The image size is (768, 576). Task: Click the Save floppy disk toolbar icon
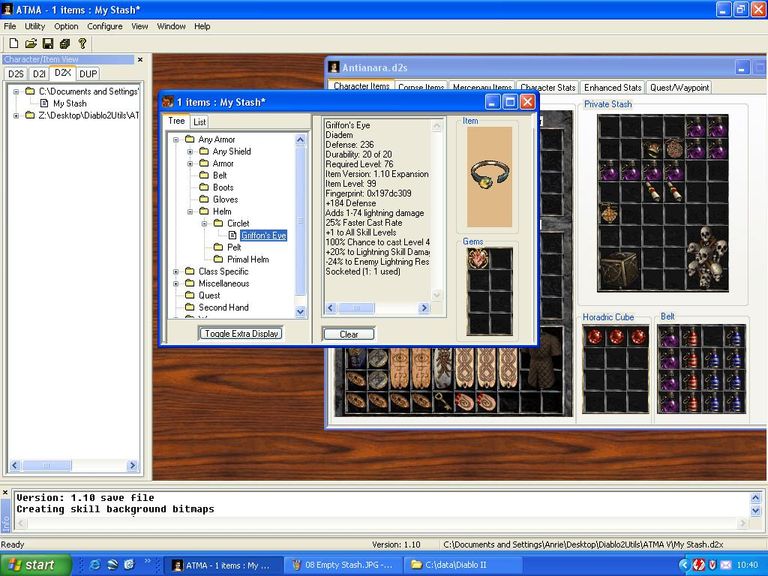(x=48, y=44)
